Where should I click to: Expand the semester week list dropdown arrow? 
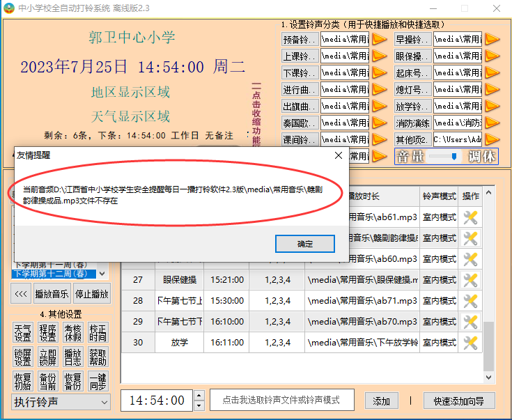coord(102,274)
